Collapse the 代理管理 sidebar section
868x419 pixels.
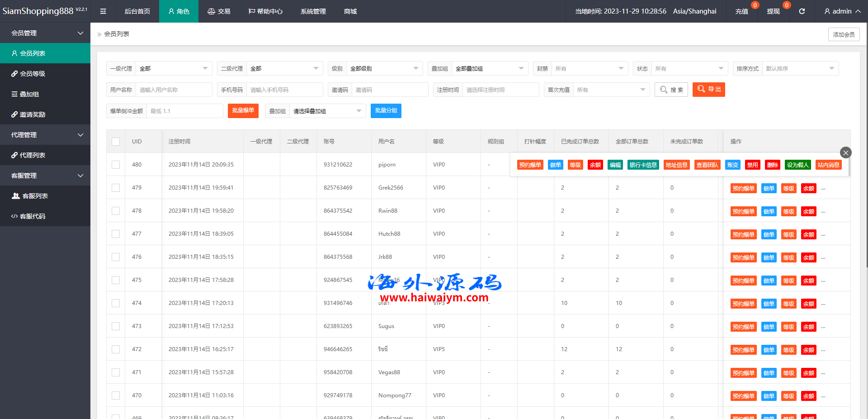tap(45, 135)
